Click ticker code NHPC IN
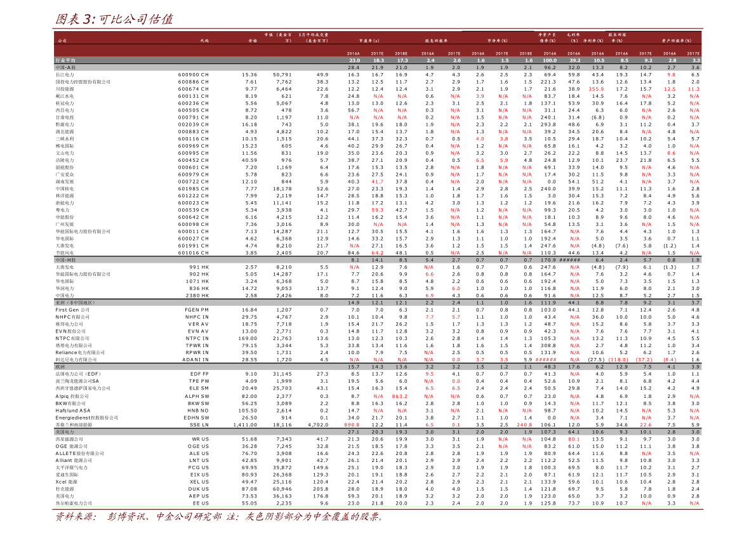Viewport: 756px width, 535px height. [197, 317]
